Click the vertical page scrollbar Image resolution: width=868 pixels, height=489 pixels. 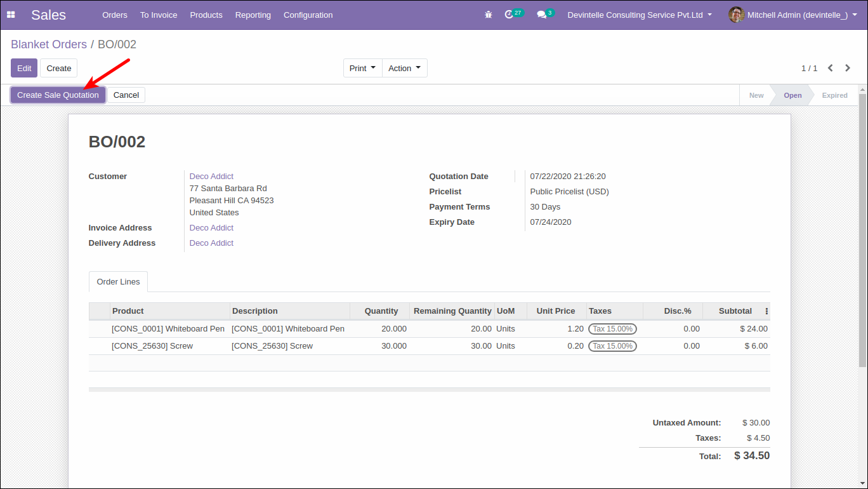click(862, 229)
